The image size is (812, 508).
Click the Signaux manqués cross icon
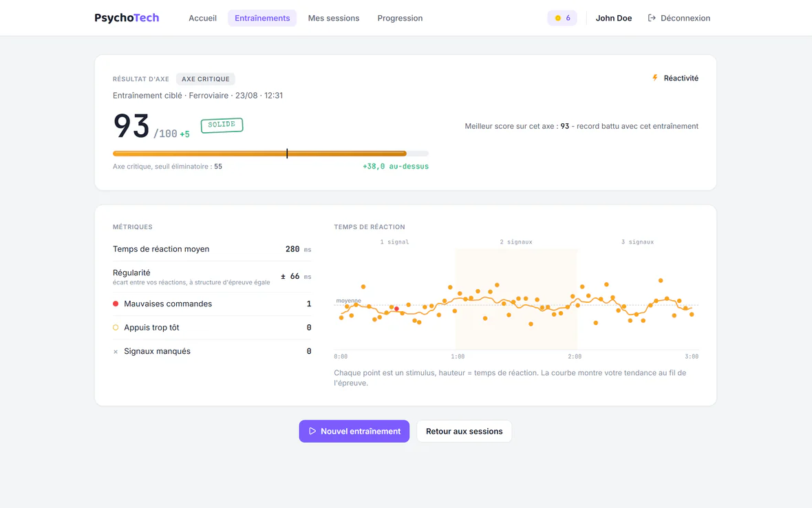pos(116,352)
